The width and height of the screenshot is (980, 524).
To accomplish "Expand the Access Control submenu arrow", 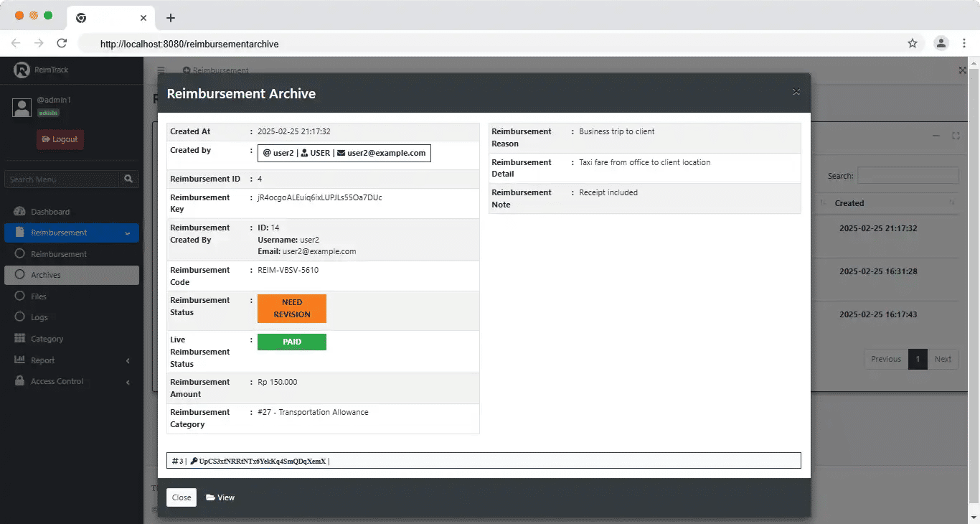I will (128, 382).
